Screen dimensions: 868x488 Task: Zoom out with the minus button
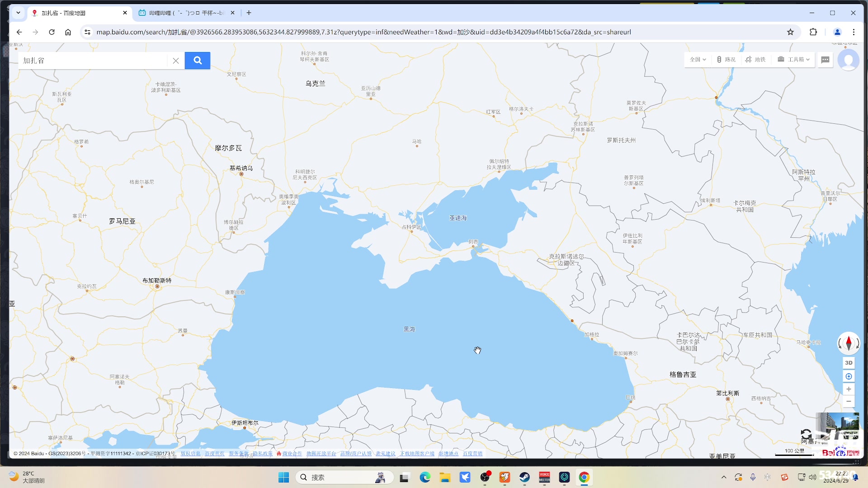[849, 401]
